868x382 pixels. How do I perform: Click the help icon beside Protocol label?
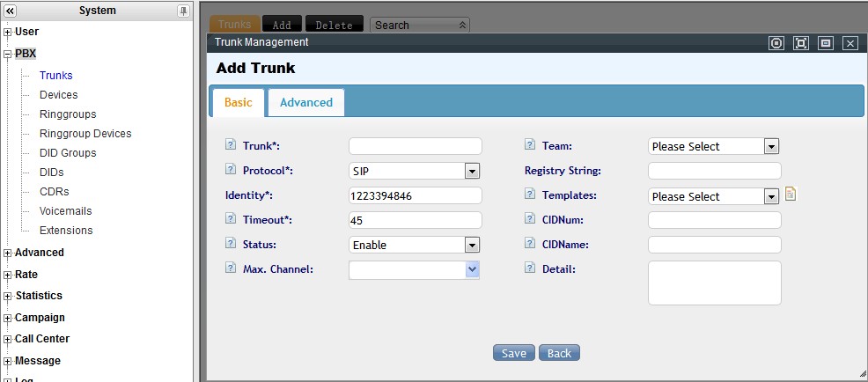[x=232, y=170]
